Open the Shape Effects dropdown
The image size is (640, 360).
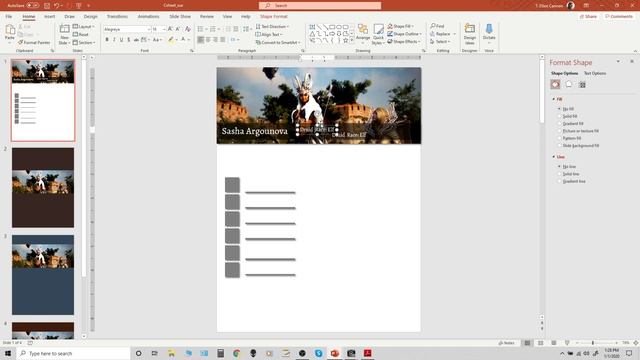pyautogui.click(x=404, y=42)
